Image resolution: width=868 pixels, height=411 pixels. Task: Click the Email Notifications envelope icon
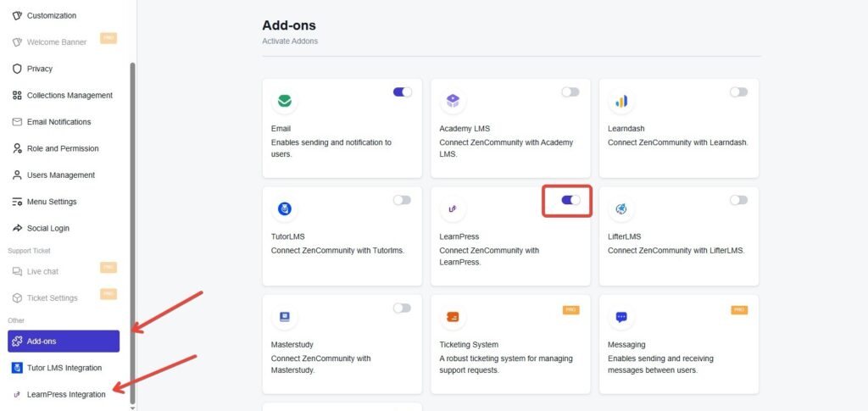pyautogui.click(x=17, y=122)
